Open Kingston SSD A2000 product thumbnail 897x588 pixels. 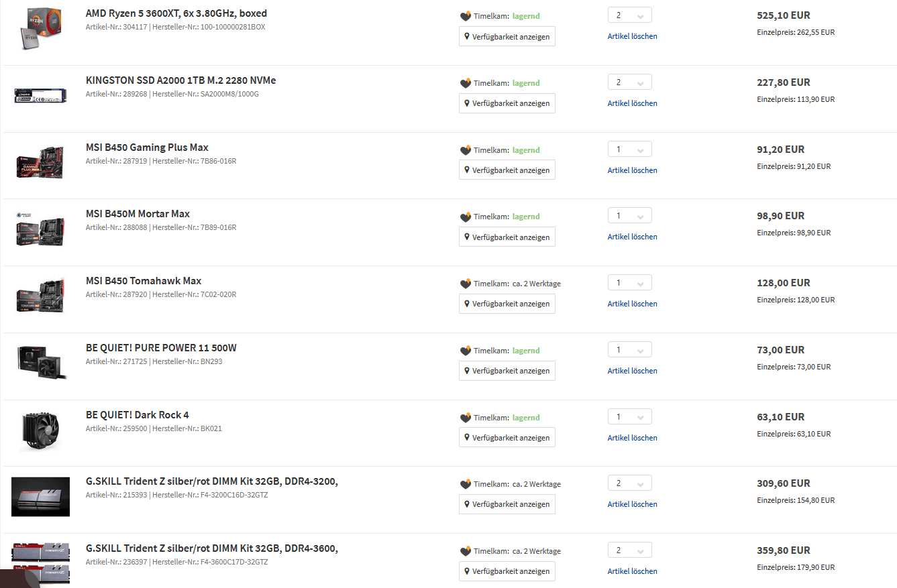(41, 95)
